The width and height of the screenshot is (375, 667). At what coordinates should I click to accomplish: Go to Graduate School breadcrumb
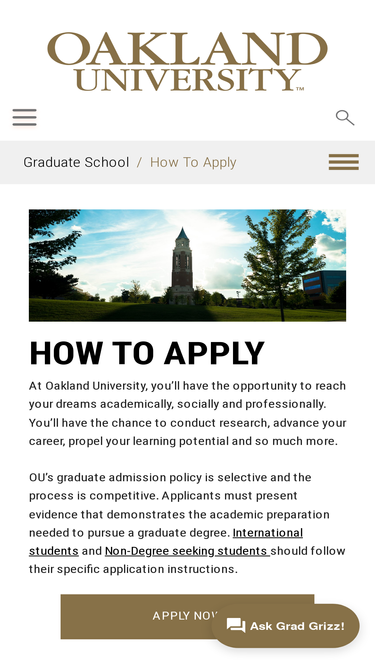coord(76,162)
